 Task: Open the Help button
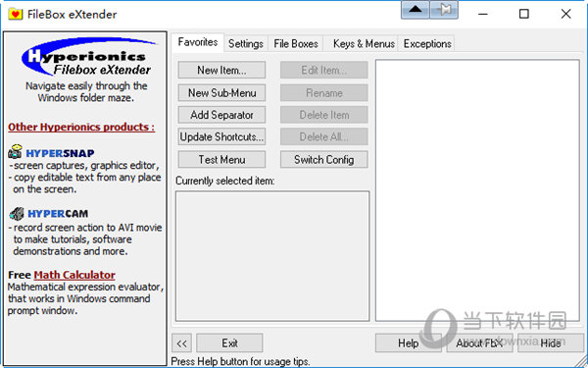click(x=408, y=342)
